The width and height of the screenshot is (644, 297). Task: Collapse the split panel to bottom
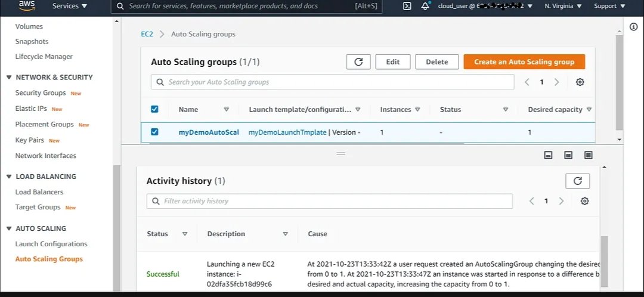pos(548,155)
